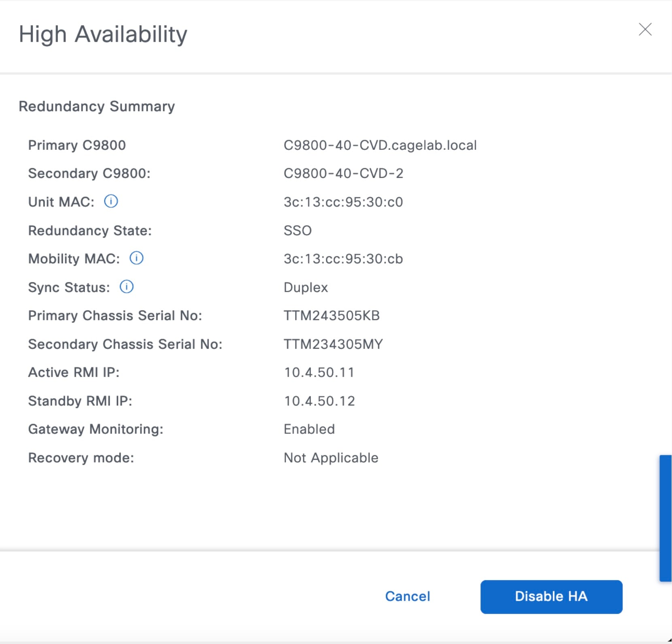
Task: Click the Recovery mode Not Applicable value
Action: pos(331,458)
